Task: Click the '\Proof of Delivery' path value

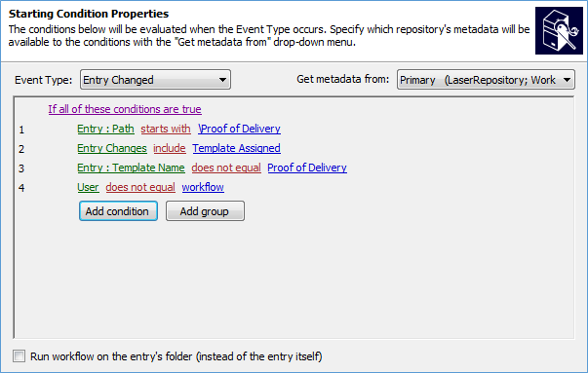Action: pos(239,129)
